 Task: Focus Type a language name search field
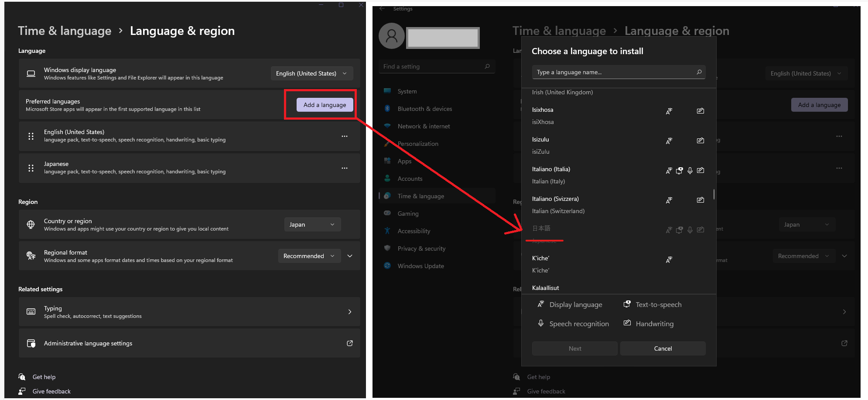(x=619, y=72)
